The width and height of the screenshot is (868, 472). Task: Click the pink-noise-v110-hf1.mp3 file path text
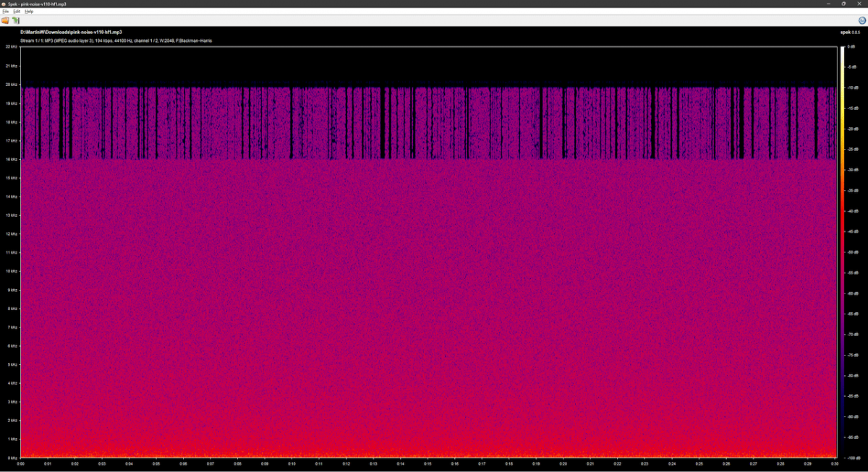[71, 32]
